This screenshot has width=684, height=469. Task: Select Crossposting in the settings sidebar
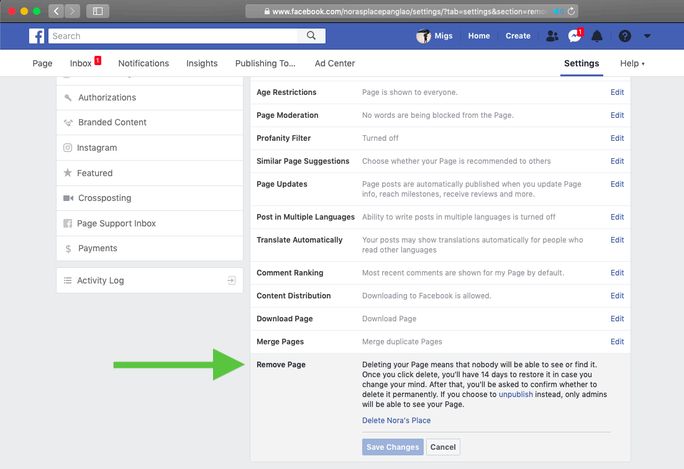click(x=103, y=198)
